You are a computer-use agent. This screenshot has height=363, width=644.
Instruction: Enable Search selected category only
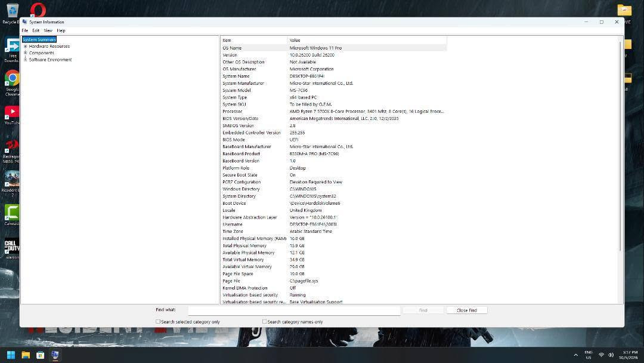(157, 321)
